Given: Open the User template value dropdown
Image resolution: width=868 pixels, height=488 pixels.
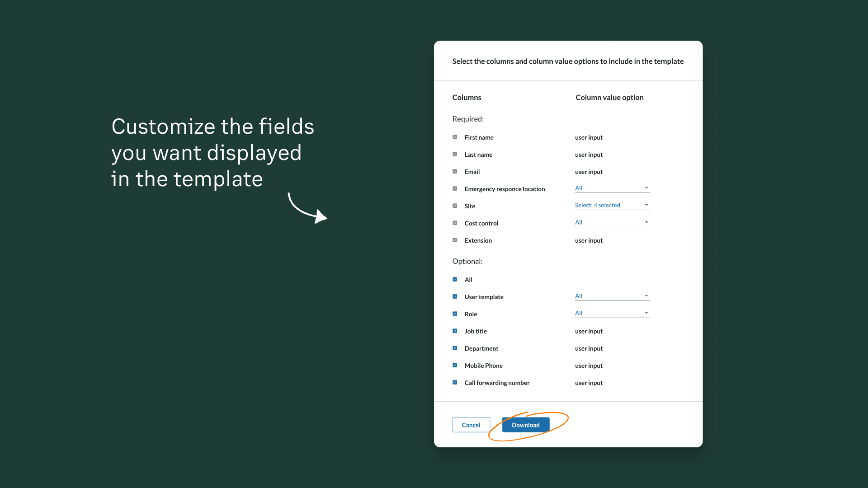Looking at the screenshot, I should tap(612, 296).
